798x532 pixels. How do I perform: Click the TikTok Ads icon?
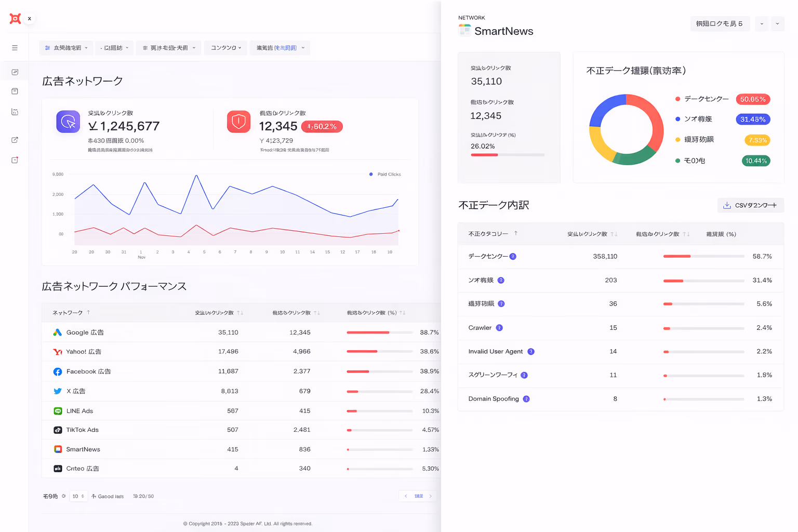[x=58, y=430]
